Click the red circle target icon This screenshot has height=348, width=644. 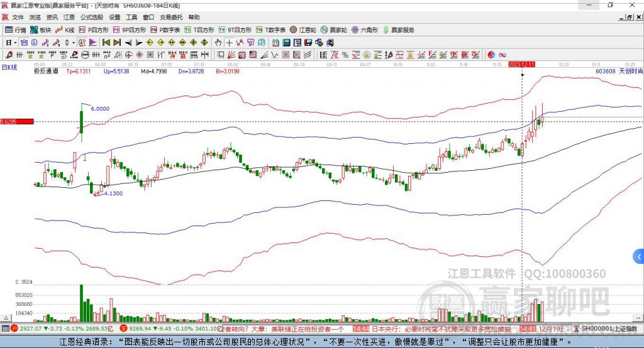click(128, 55)
